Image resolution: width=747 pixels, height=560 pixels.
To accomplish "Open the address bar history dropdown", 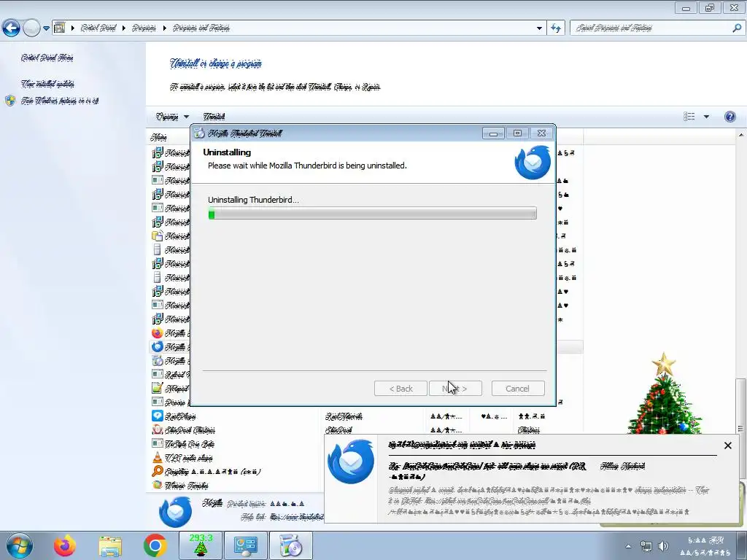I will click(539, 28).
